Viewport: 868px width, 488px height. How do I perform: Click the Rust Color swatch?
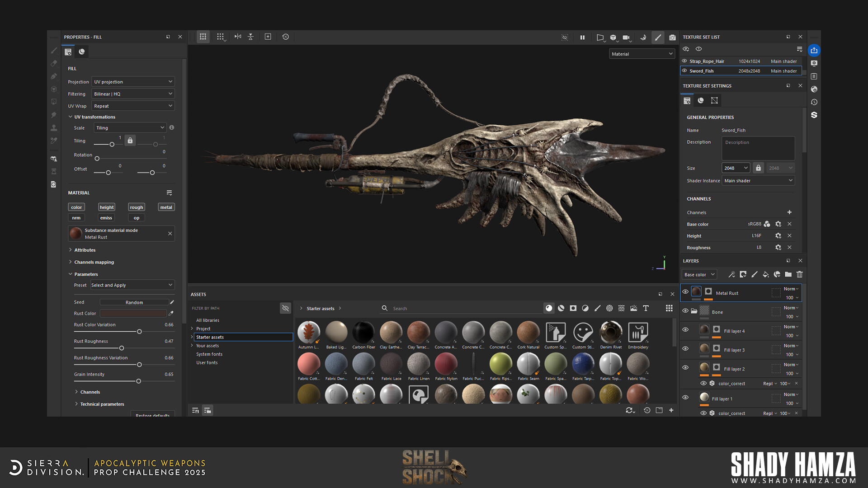point(133,313)
